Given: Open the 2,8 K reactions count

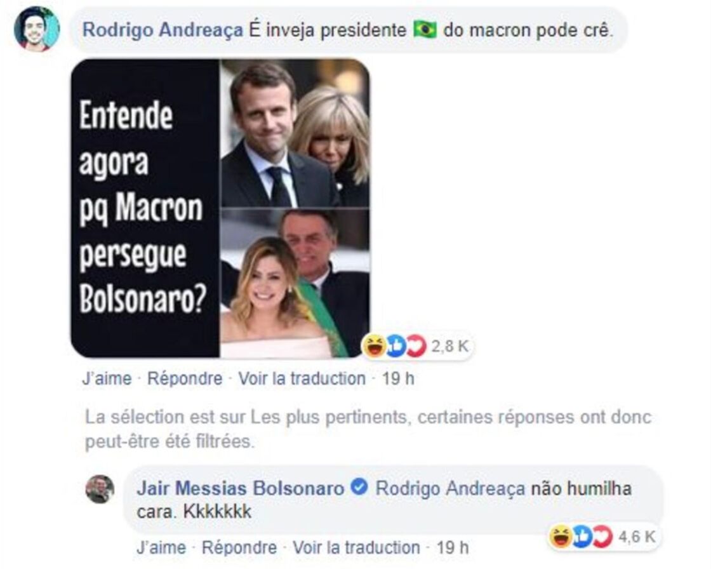Looking at the screenshot, I should tap(450, 347).
